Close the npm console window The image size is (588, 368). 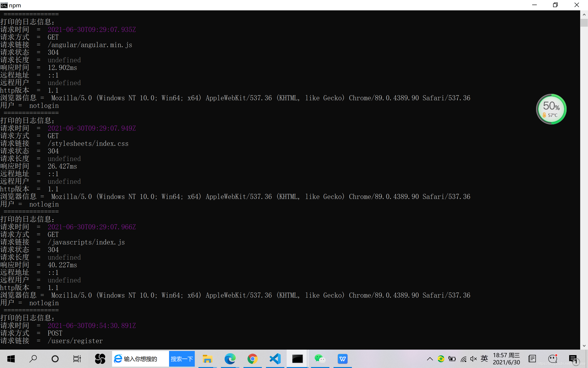point(577,5)
